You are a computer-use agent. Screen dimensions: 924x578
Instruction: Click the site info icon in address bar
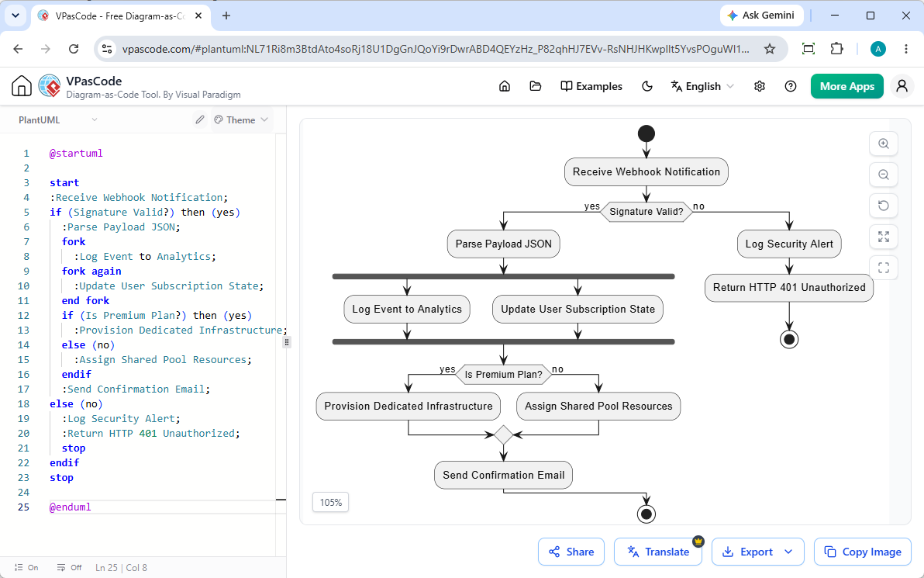(107, 49)
